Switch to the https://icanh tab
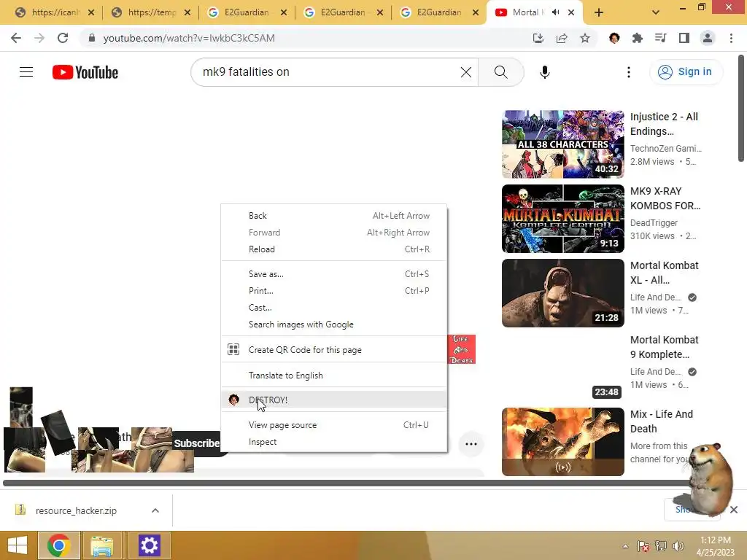The width and height of the screenshot is (747, 560). point(54,12)
